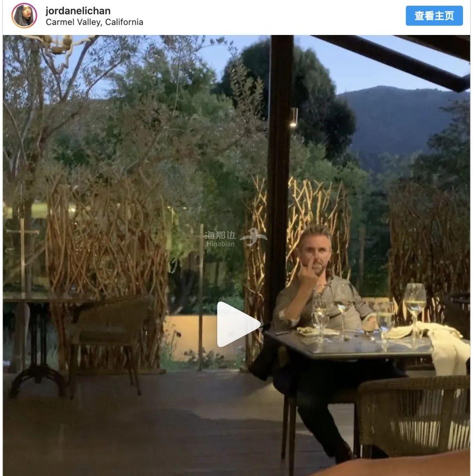Image resolution: width=473 pixels, height=476 pixels.
Task: Click the 海那边 watermark text
Action: coord(221,235)
